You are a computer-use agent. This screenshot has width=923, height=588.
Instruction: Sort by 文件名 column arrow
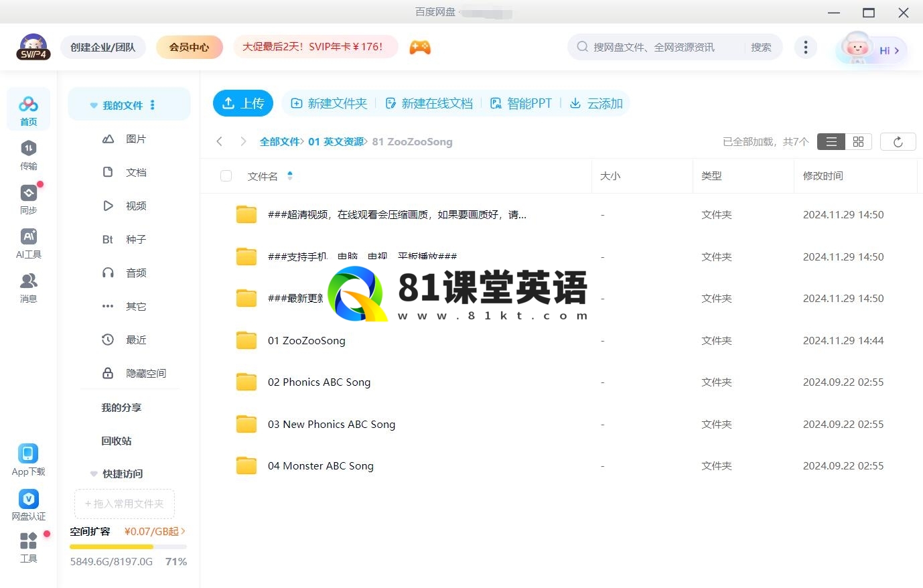point(290,175)
